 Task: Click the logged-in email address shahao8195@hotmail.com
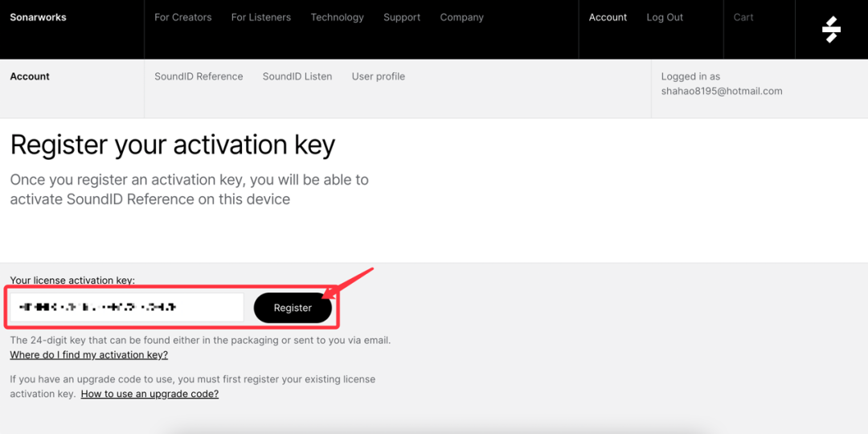point(722,92)
